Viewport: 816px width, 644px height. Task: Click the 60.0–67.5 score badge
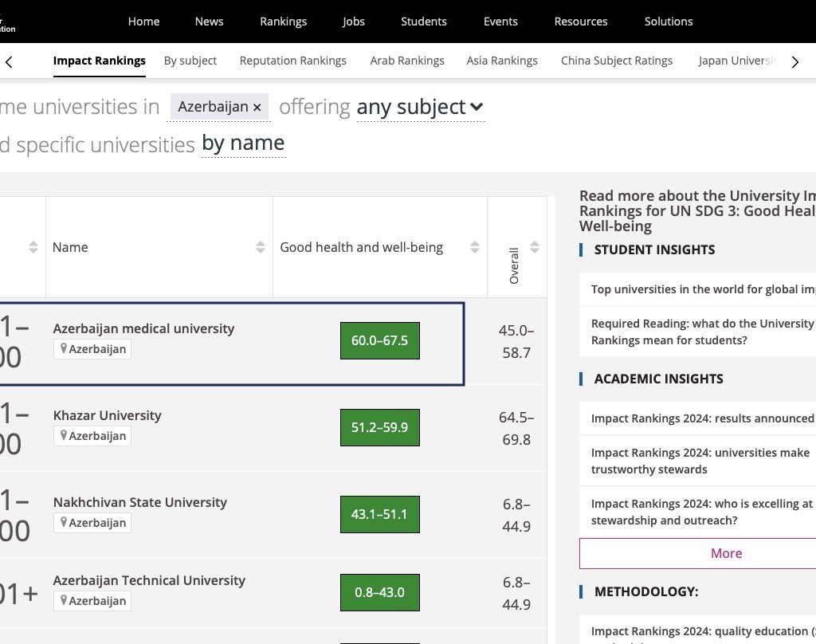tap(380, 340)
